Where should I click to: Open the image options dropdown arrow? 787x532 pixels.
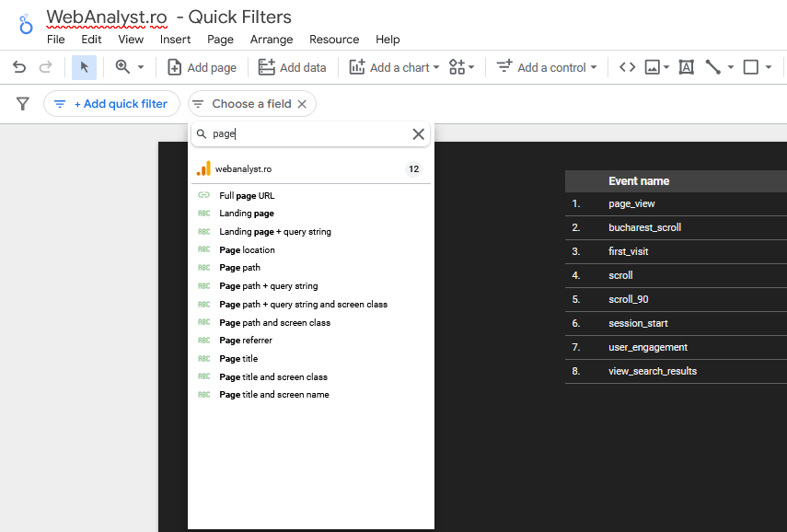(x=666, y=67)
